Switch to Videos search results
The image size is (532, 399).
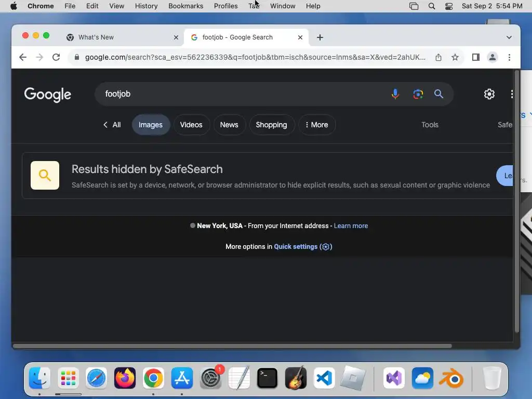tap(191, 125)
